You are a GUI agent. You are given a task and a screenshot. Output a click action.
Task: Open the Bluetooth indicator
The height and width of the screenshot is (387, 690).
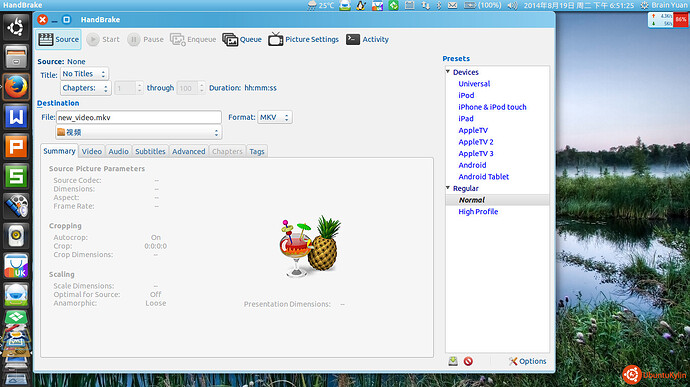click(x=439, y=5)
